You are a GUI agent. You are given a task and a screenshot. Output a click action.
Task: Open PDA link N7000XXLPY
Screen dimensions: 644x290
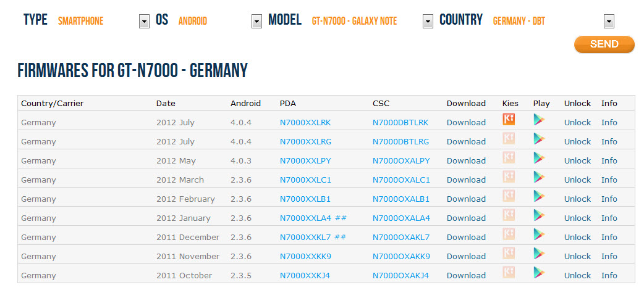(x=305, y=161)
